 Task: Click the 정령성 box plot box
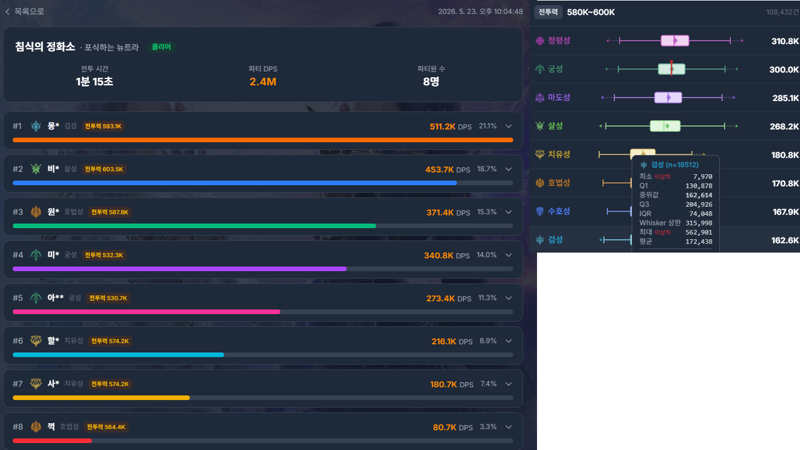click(x=674, y=41)
